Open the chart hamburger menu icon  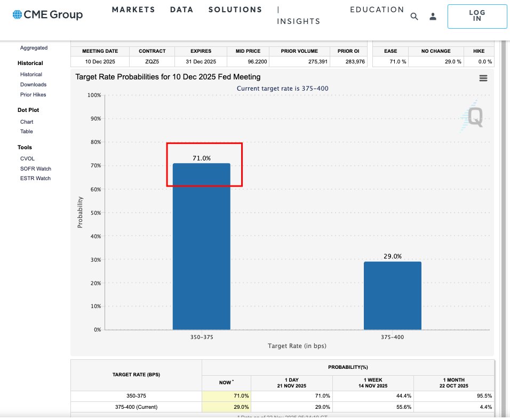click(483, 78)
